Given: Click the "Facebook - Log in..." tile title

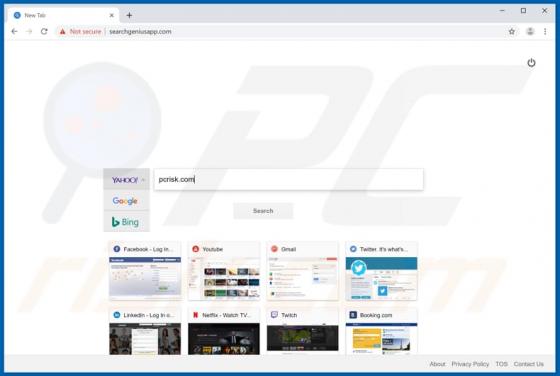Looking at the screenshot, I should pyautogui.click(x=148, y=249).
